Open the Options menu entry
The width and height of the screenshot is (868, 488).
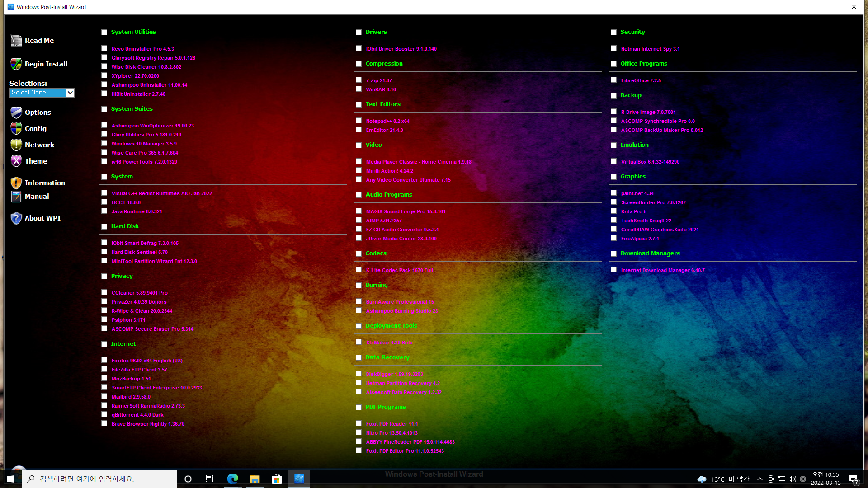[x=38, y=113]
